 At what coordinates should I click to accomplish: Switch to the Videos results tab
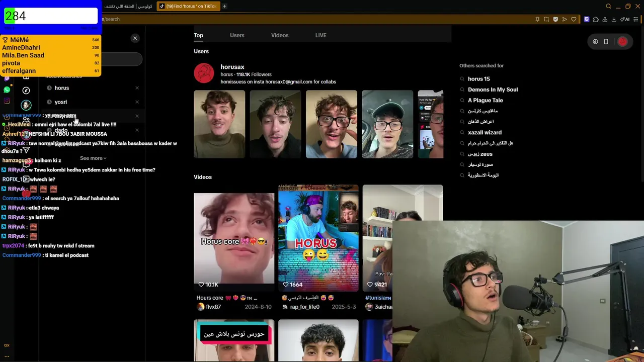(x=280, y=35)
